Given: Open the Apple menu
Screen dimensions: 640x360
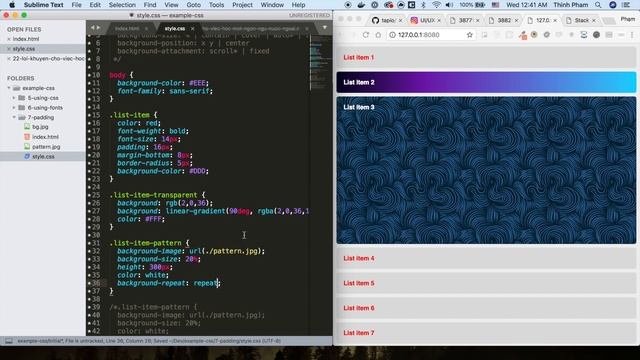Looking at the screenshot, I should coord(12,5).
